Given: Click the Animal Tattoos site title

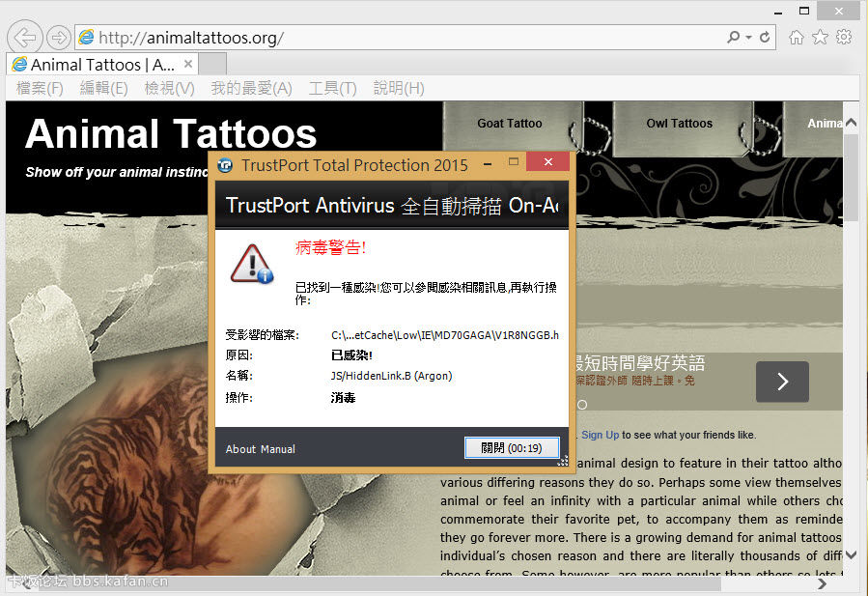Looking at the screenshot, I should coord(171,134).
